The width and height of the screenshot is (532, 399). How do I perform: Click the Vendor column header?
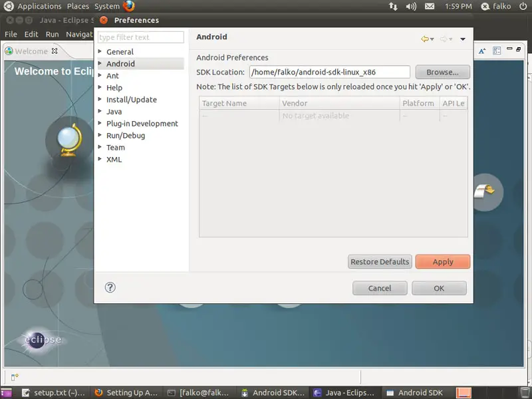[x=339, y=103]
